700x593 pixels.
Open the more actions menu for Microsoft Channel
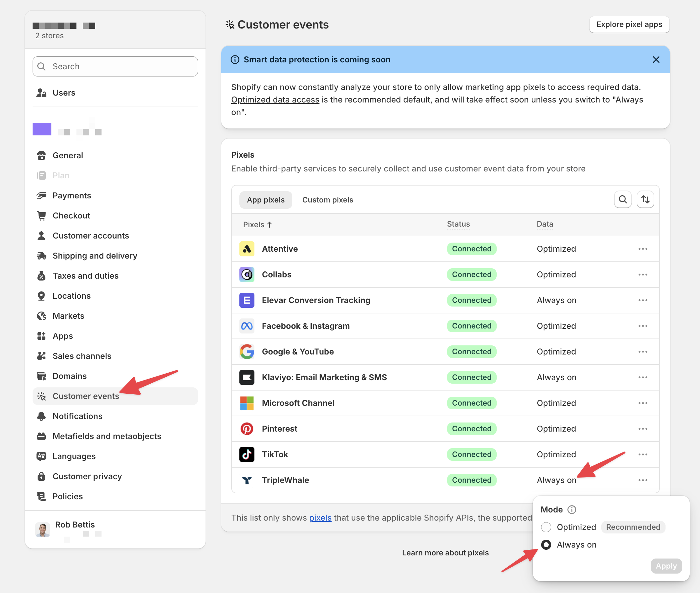(643, 403)
